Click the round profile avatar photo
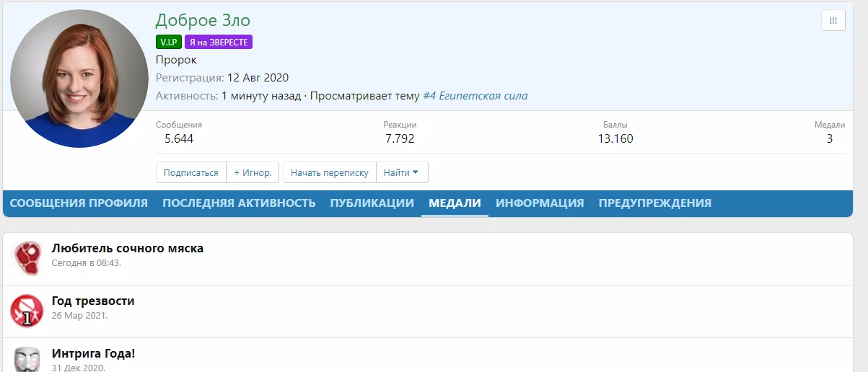Image resolution: width=868 pixels, height=372 pixels. (79, 79)
